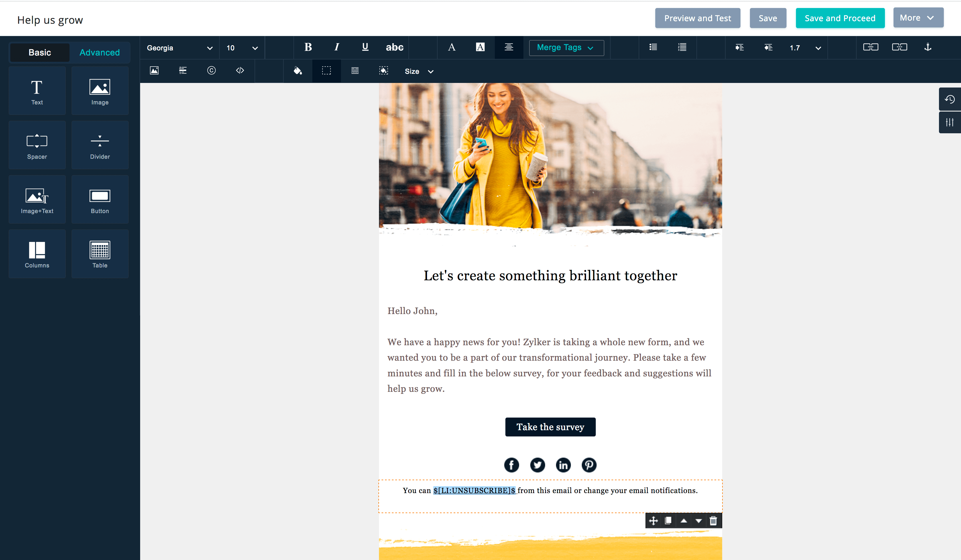Move the selected block up
The height and width of the screenshot is (560, 961).
click(x=684, y=521)
